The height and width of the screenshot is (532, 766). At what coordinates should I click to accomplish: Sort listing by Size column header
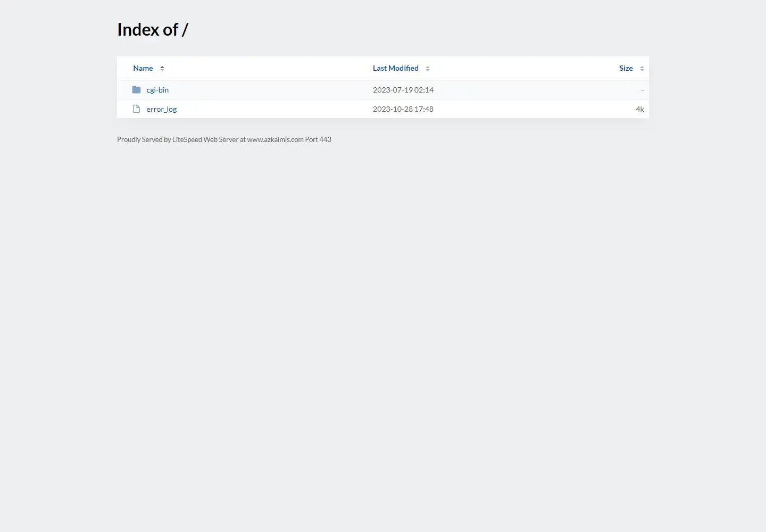(x=626, y=68)
